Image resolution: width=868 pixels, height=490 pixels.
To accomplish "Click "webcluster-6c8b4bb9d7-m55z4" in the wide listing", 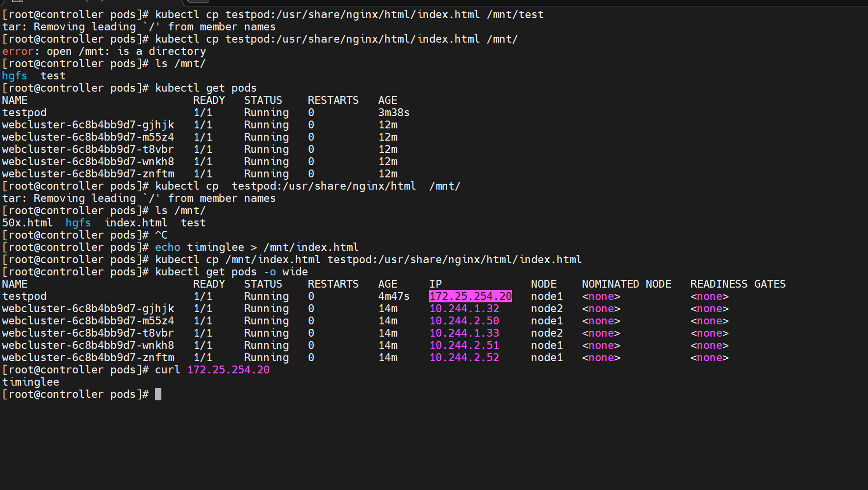I will pos(88,321).
